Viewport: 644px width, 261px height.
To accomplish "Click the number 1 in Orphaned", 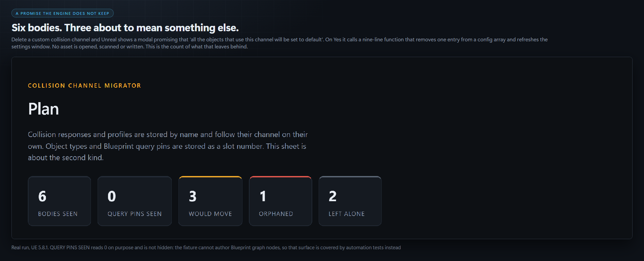I will point(263,197).
